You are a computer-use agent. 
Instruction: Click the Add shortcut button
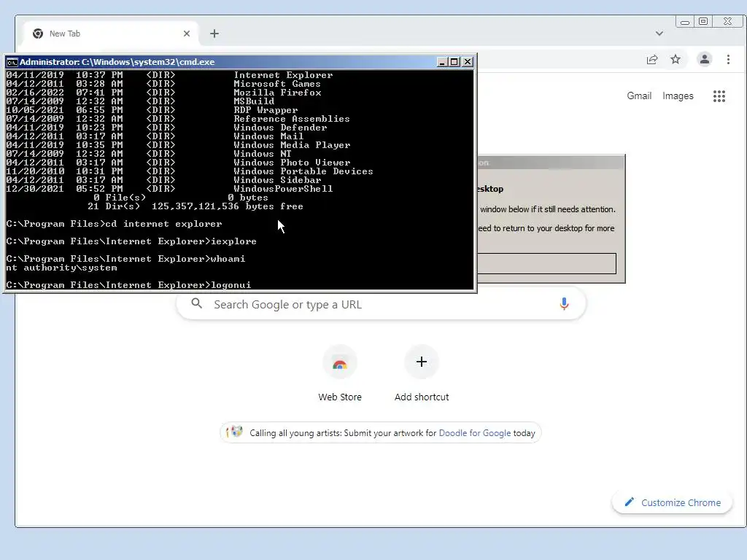pyautogui.click(x=422, y=374)
